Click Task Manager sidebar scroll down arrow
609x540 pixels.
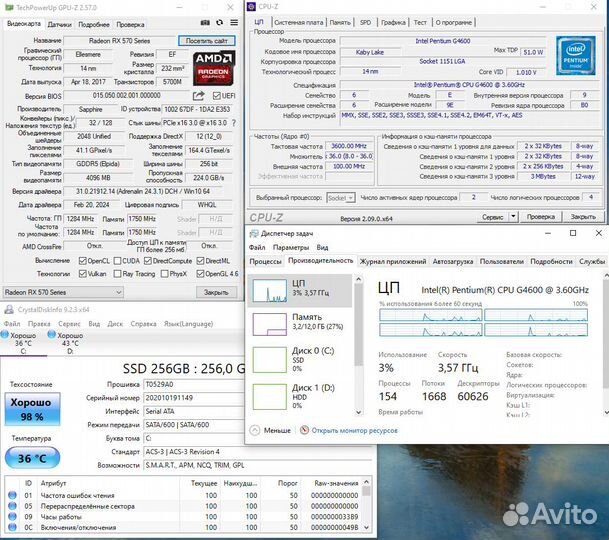(x=358, y=412)
